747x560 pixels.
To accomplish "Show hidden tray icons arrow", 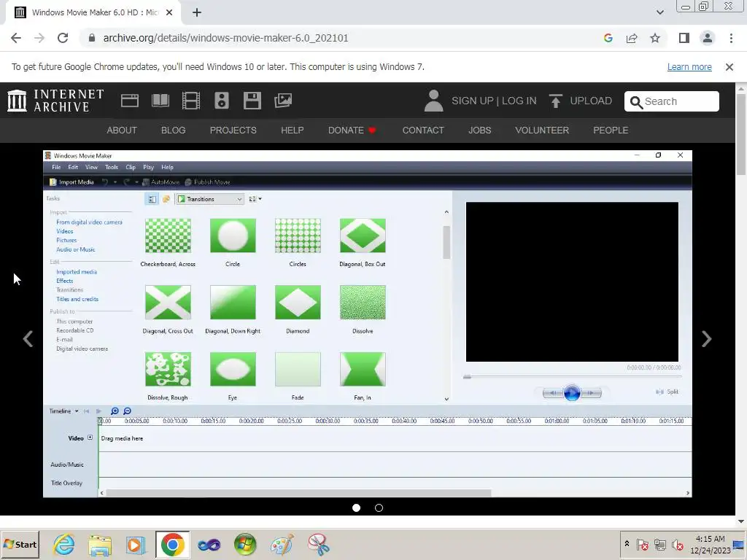I will (x=627, y=544).
